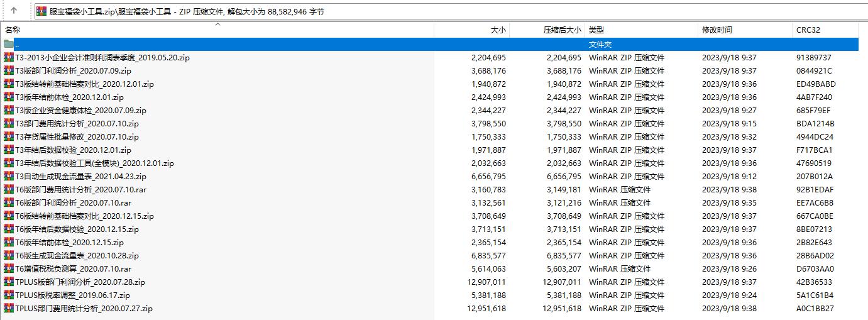Click icon of T6版生成现金流量表_2020.10.28.zip
This screenshot has width=868, height=320.
click(8, 255)
